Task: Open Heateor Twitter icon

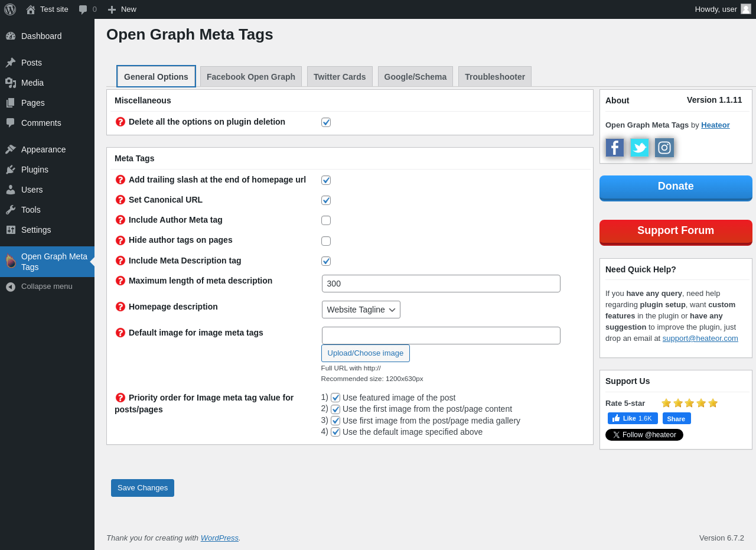Action: pyautogui.click(x=640, y=148)
